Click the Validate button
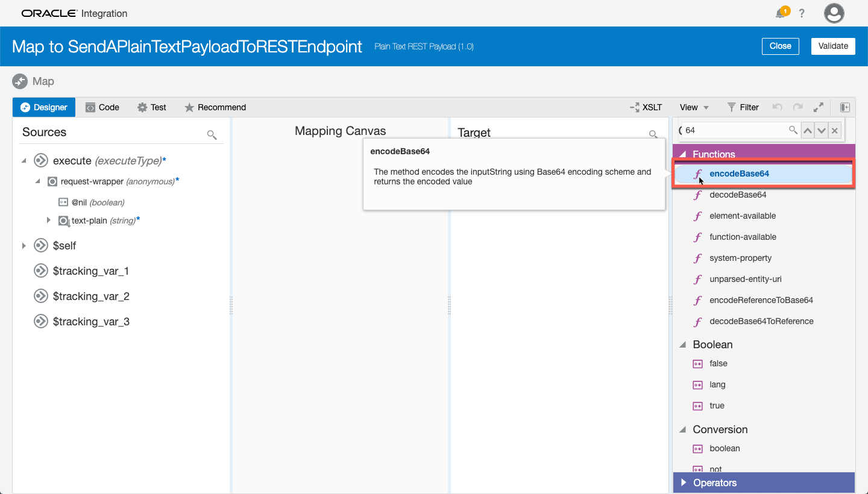This screenshot has height=494, width=868. point(833,46)
